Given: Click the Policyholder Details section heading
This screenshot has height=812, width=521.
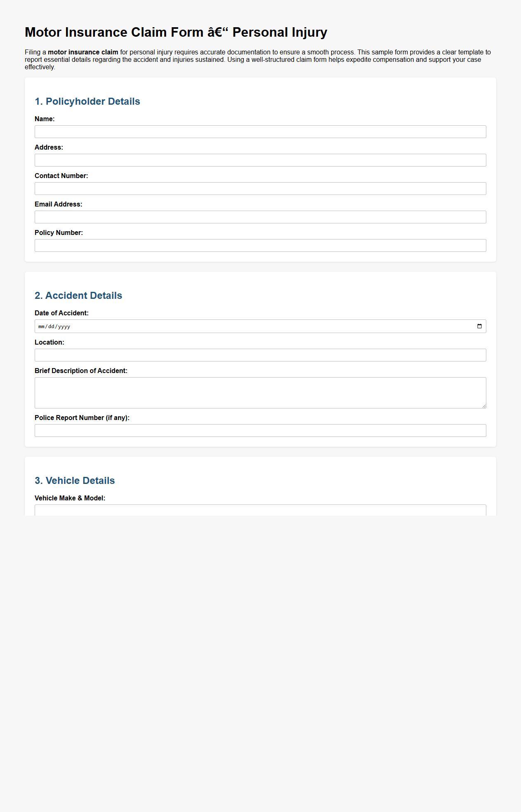Looking at the screenshot, I should pos(87,101).
